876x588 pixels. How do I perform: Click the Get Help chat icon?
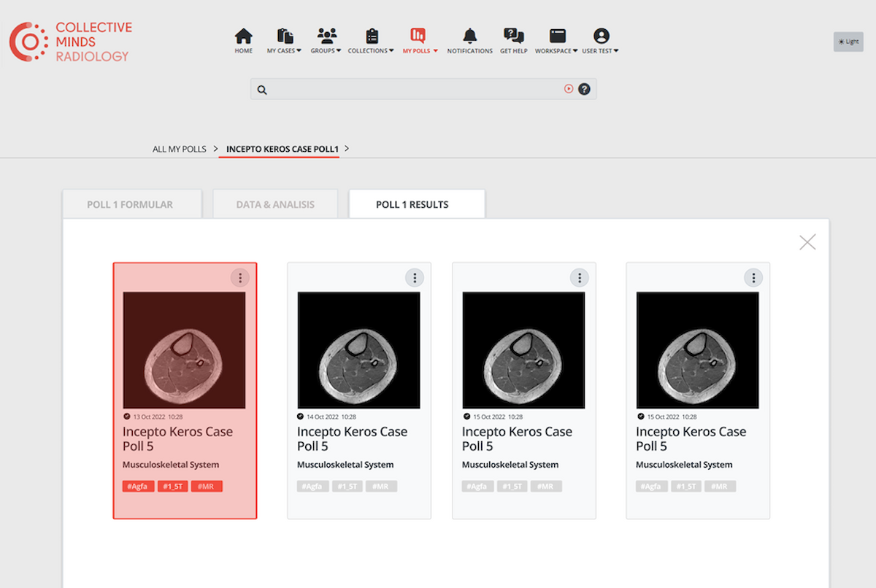pos(514,36)
